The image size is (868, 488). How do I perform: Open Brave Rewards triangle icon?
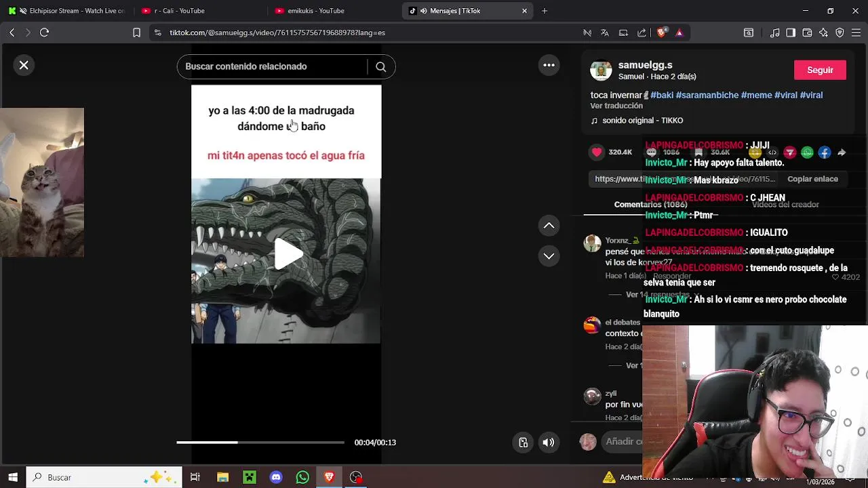679,33
